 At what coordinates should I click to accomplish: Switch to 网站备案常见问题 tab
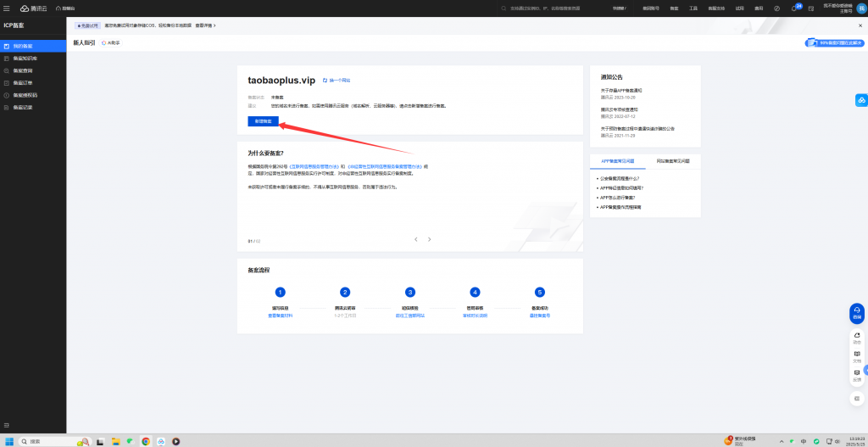673,161
